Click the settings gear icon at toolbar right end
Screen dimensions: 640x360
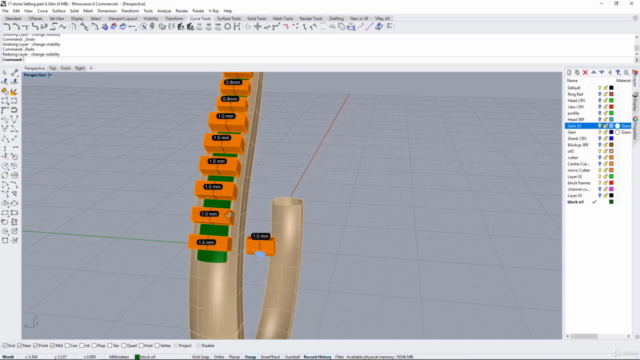635,18
